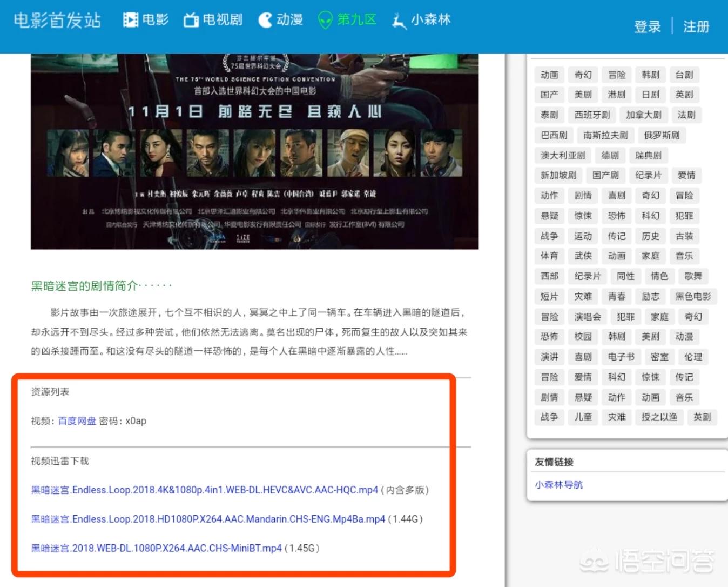Select the 国产剧 tag
The width and height of the screenshot is (728, 587).
coord(605,175)
